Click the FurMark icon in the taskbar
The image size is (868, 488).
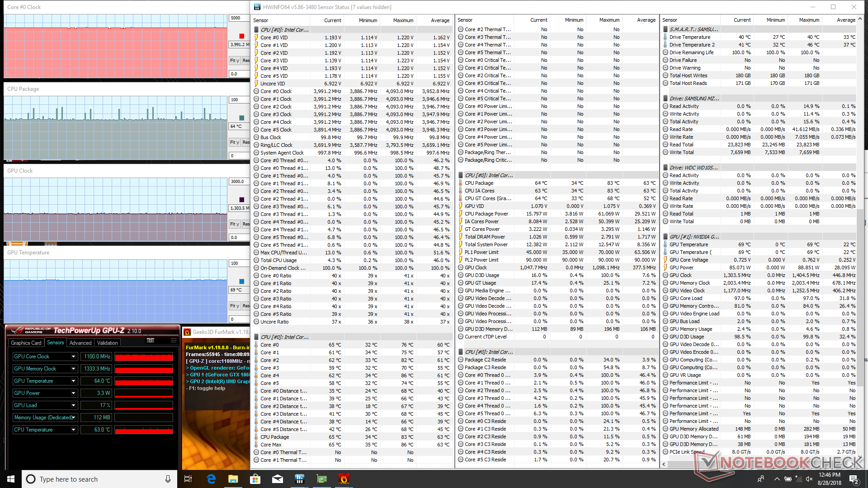(344, 479)
